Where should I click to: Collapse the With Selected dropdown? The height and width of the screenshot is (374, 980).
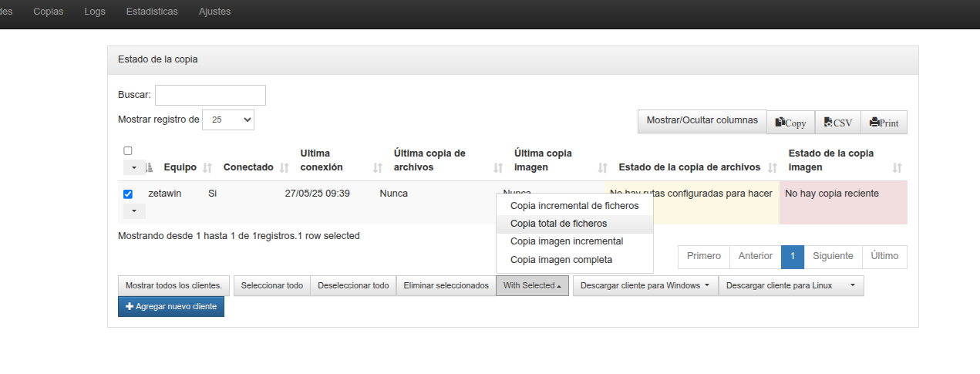pos(532,286)
